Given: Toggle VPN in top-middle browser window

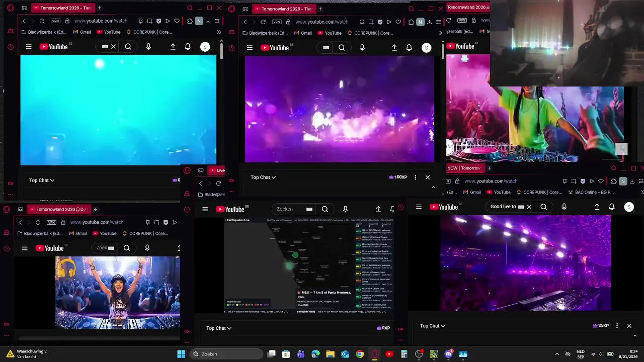Looking at the screenshot, I should click(x=276, y=22).
